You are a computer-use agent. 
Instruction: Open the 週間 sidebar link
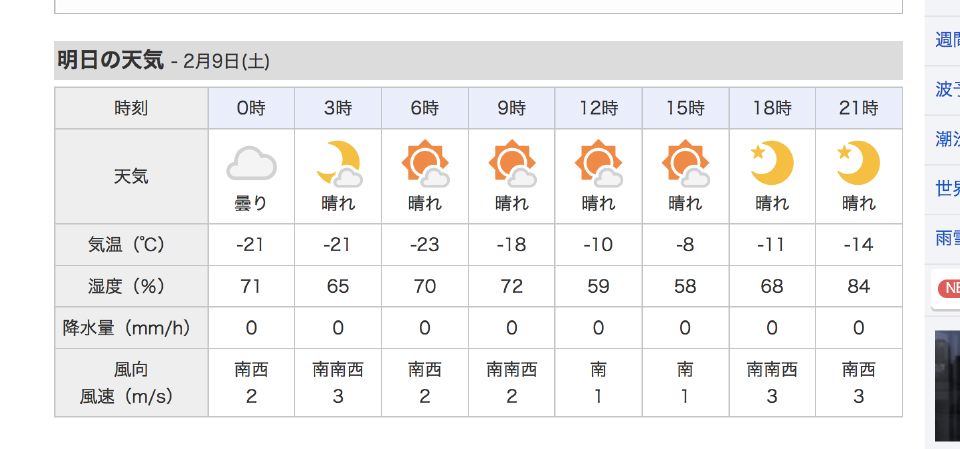point(947,40)
